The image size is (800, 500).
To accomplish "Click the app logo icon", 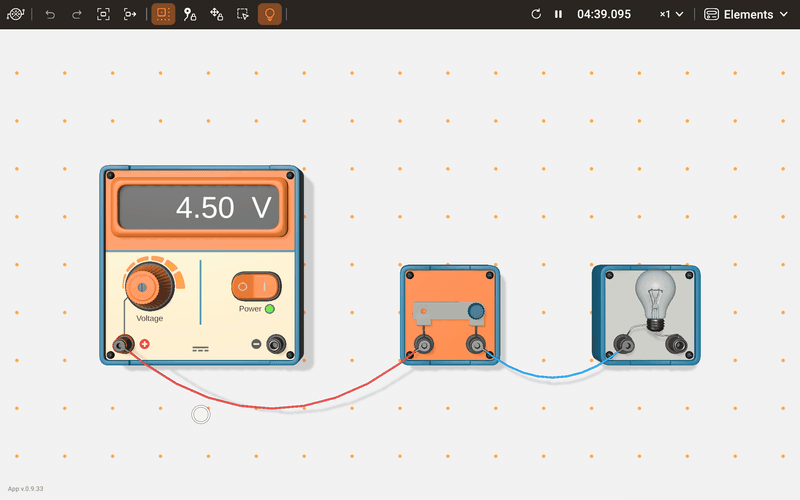I will pyautogui.click(x=15, y=14).
